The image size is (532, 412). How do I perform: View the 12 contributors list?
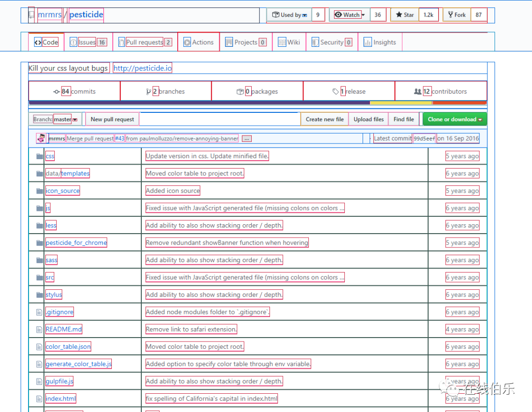(441, 91)
